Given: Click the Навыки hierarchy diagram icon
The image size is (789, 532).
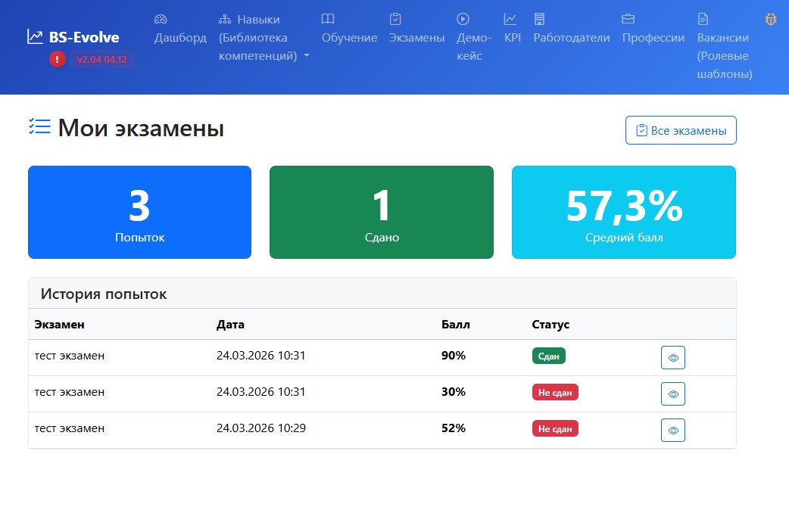Looking at the screenshot, I should pyautogui.click(x=224, y=19).
